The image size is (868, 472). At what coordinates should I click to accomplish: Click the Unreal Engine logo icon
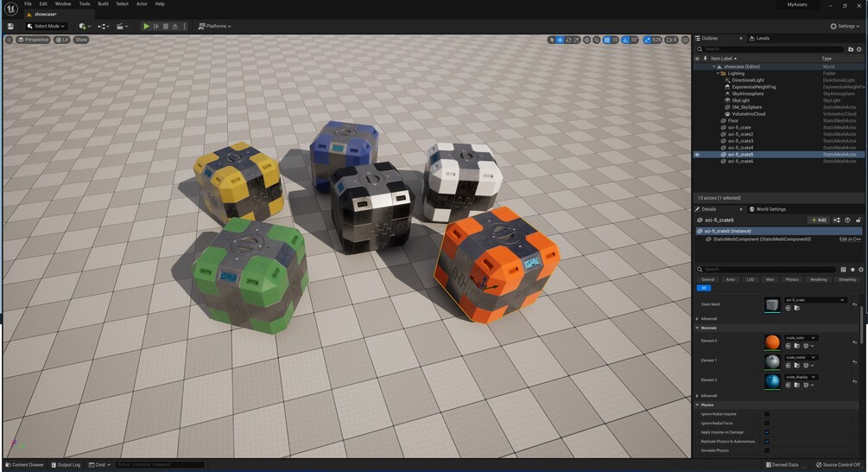(x=11, y=9)
